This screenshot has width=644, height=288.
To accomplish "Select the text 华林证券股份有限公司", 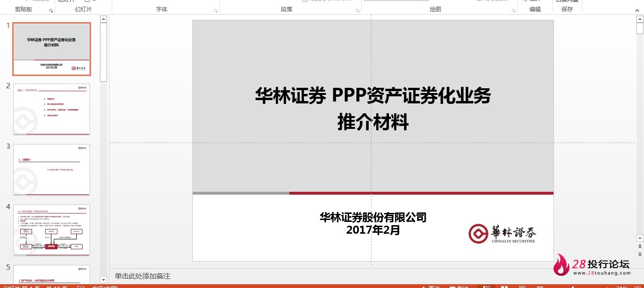I will tap(373, 217).
